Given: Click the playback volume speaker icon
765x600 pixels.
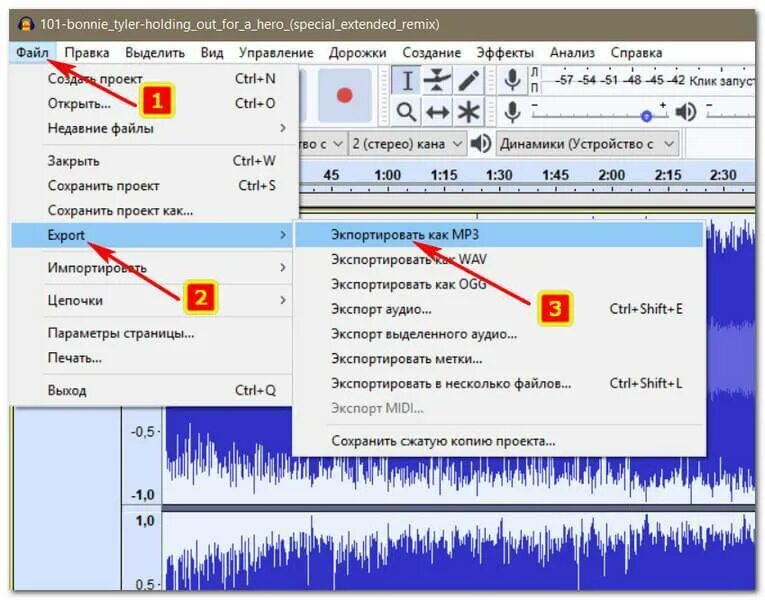Looking at the screenshot, I should (685, 112).
